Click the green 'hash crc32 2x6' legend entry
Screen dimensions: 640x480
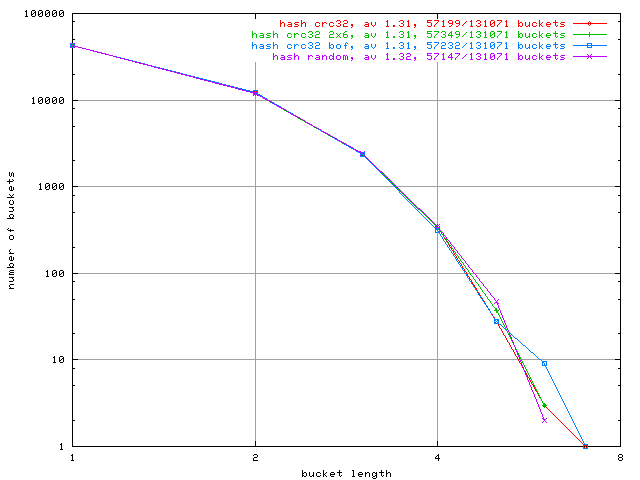coord(408,35)
